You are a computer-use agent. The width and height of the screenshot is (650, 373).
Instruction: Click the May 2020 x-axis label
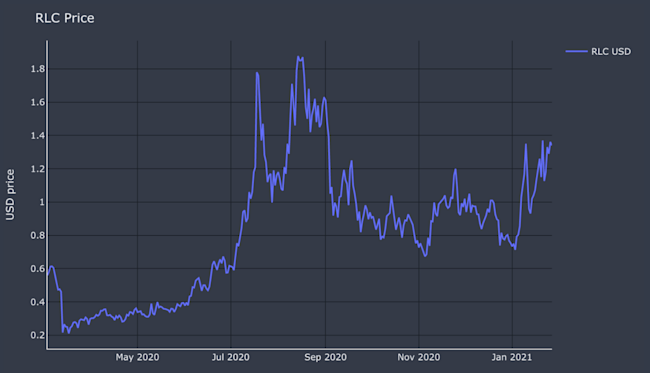coord(137,357)
